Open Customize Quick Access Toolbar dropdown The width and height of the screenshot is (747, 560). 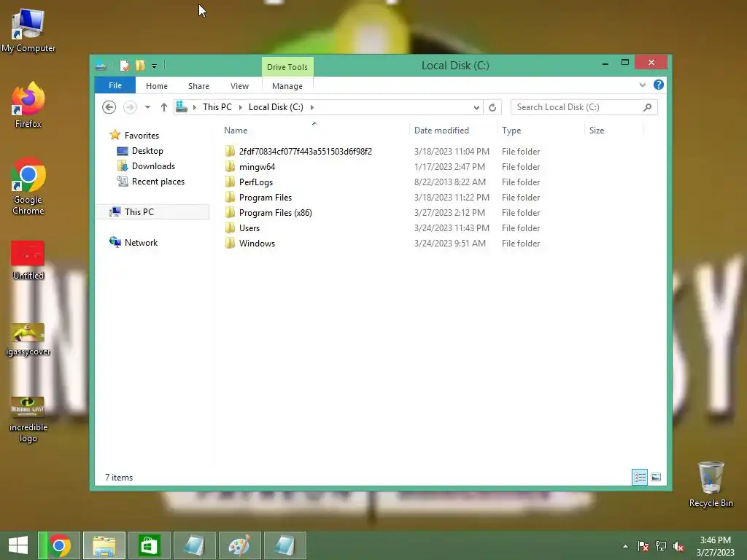pyautogui.click(x=155, y=66)
